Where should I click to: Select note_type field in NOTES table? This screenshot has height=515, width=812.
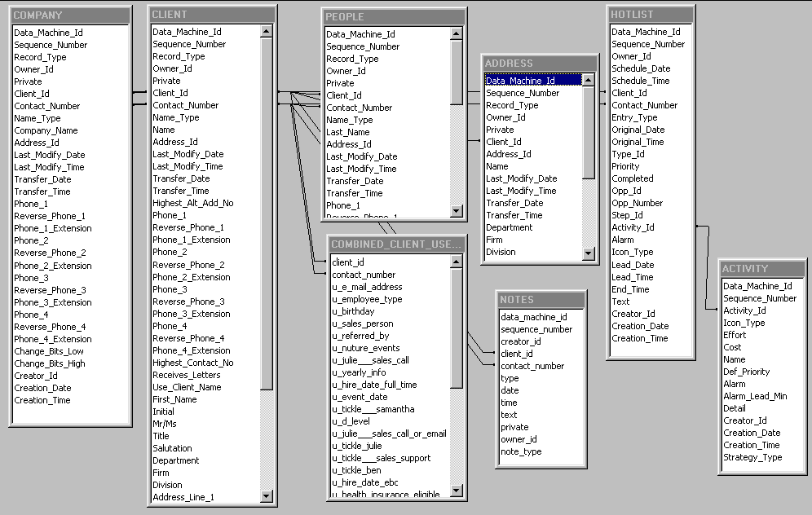520,451
